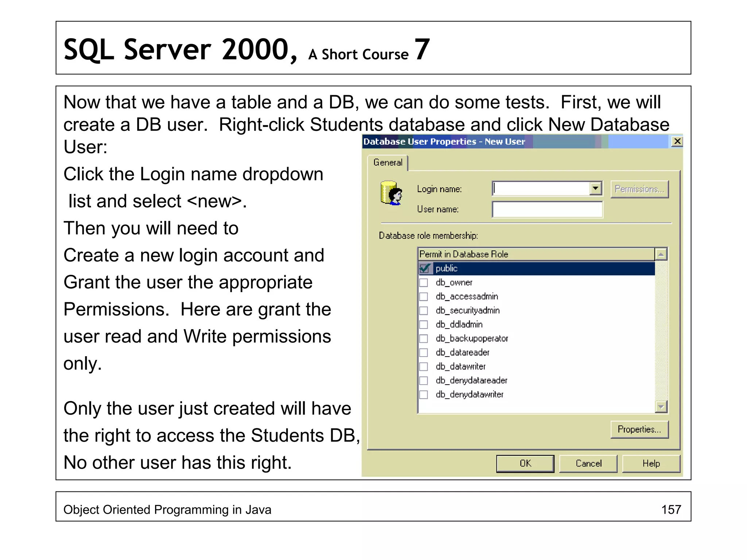Click the Permissions button

click(639, 189)
